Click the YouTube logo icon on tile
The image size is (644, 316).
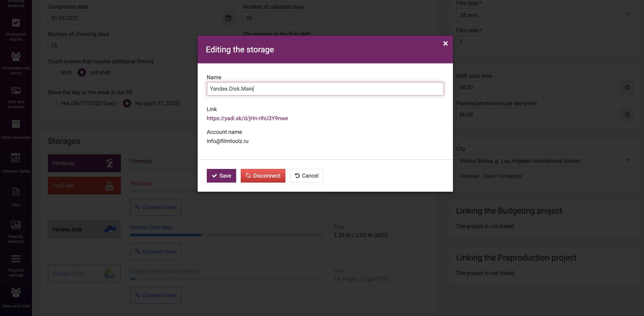[x=109, y=186]
